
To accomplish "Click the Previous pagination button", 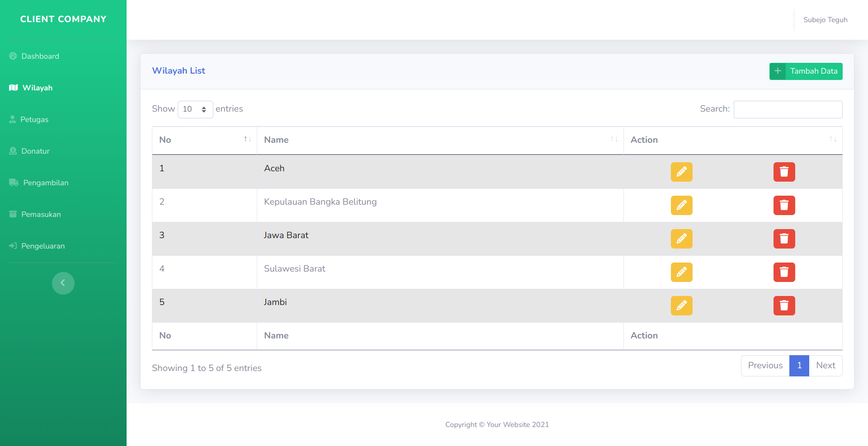I will point(765,366).
